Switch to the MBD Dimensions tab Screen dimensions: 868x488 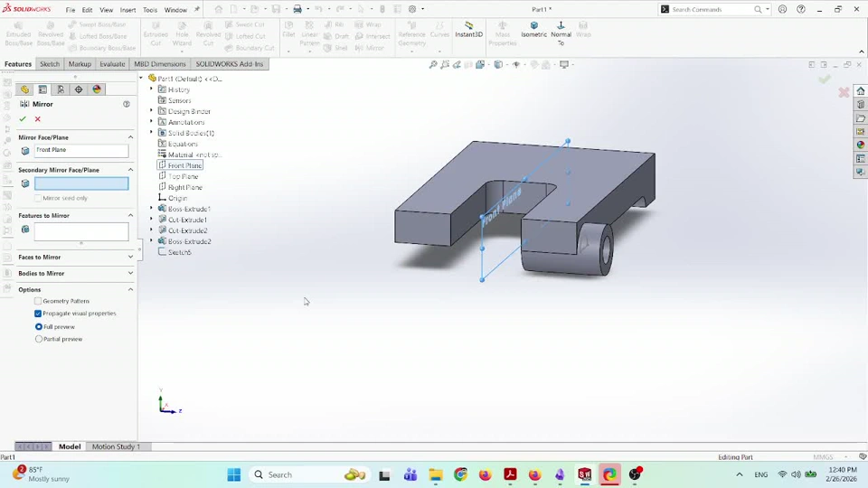tap(160, 64)
